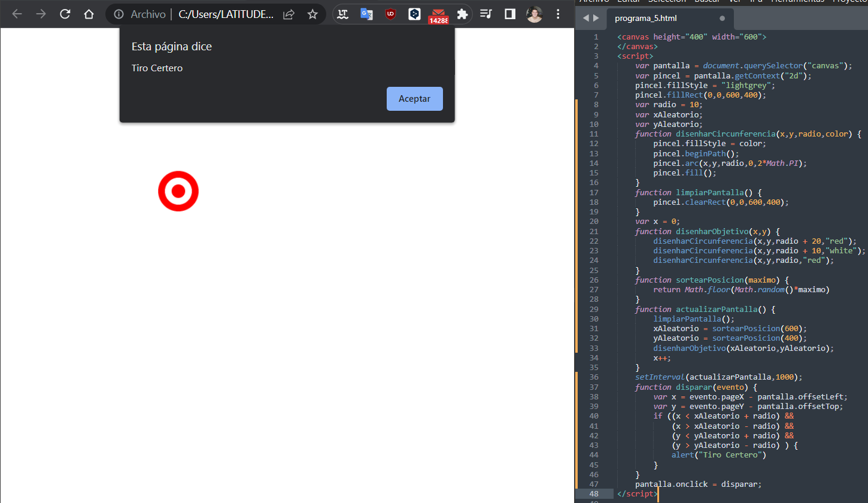Go back with the browser back arrow
The height and width of the screenshot is (503, 868).
[17, 14]
